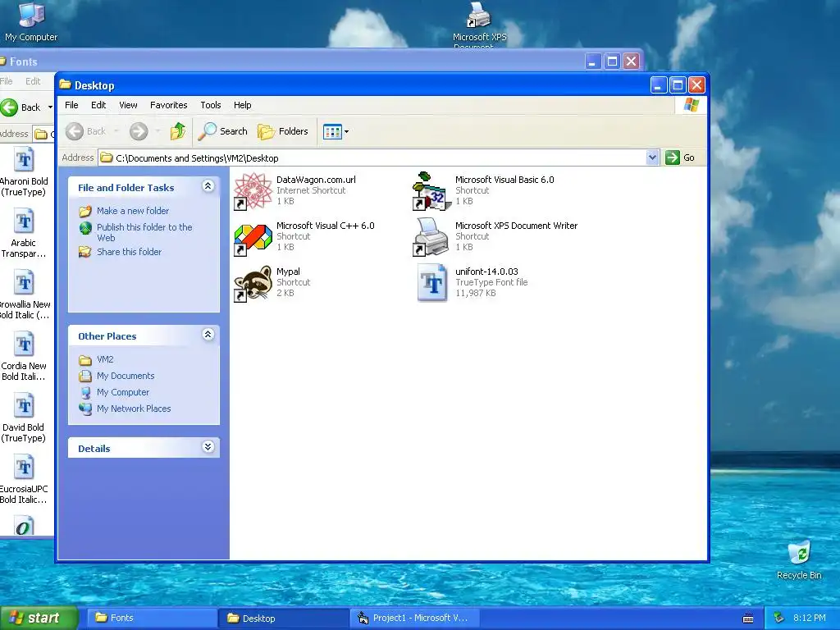Click the Forward arrow in Desktop toolbar
Screen dimensions: 840x630
point(139,131)
